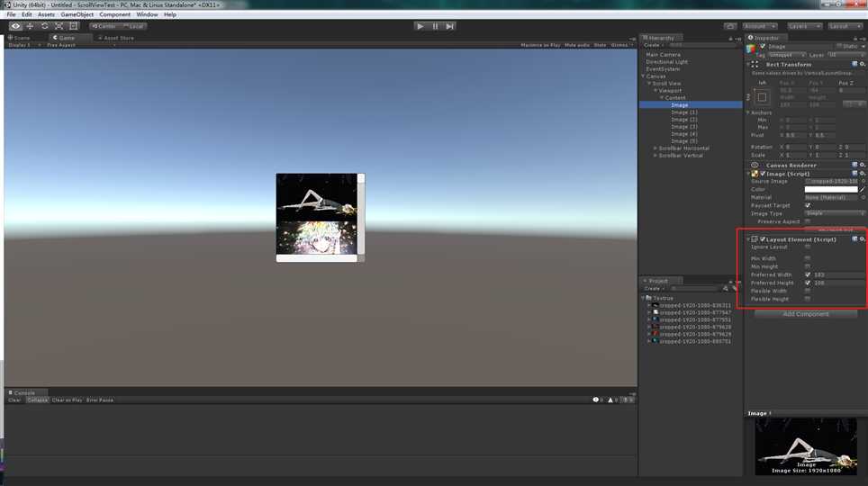The image size is (868, 486).
Task: Select the Rotate tool in toolbar
Action: [x=44, y=26]
